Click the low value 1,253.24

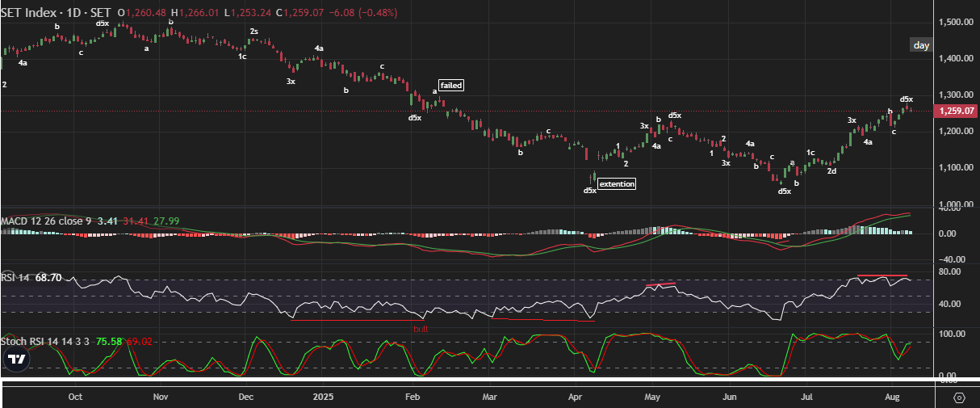coord(250,13)
